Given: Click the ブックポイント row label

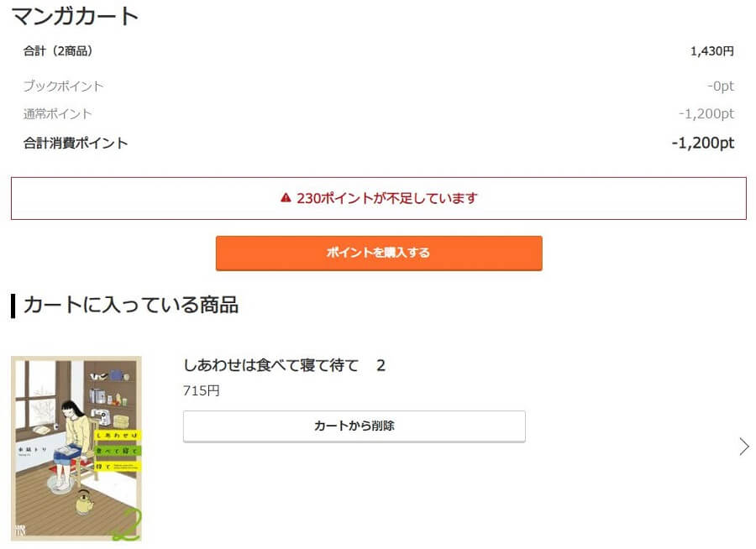Looking at the screenshot, I should 63,86.
